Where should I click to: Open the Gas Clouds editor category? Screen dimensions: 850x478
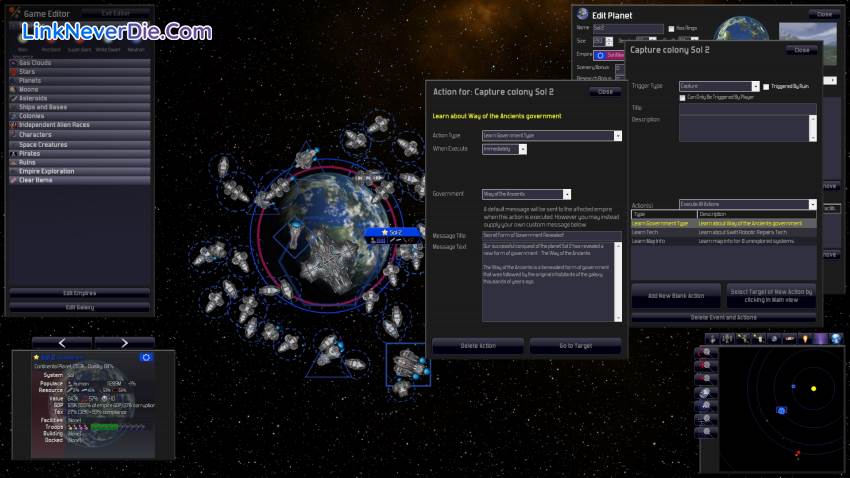click(80, 63)
